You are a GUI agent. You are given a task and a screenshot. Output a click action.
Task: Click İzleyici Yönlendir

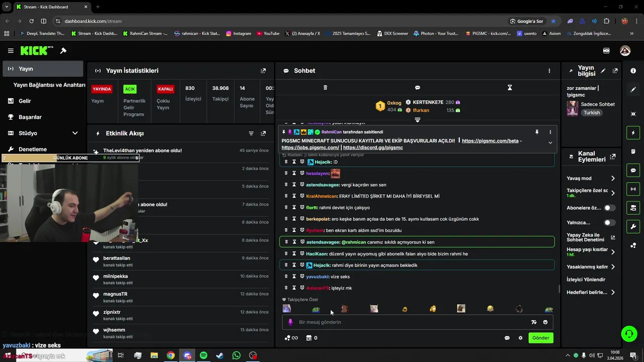(x=586, y=280)
